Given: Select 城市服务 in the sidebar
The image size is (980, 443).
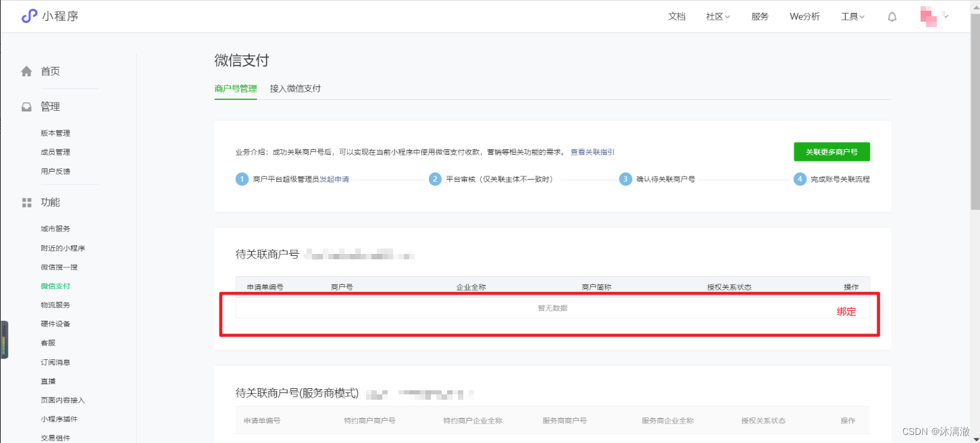Looking at the screenshot, I should (55, 229).
